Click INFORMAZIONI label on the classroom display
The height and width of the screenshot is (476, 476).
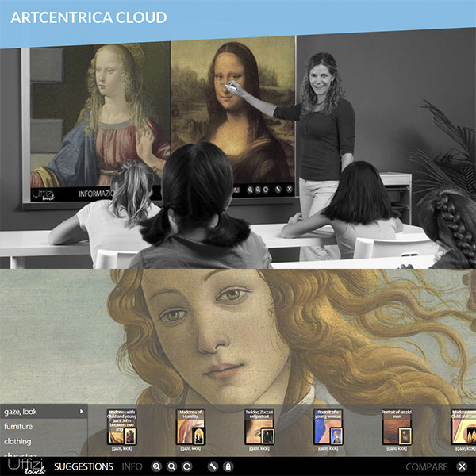(96, 194)
